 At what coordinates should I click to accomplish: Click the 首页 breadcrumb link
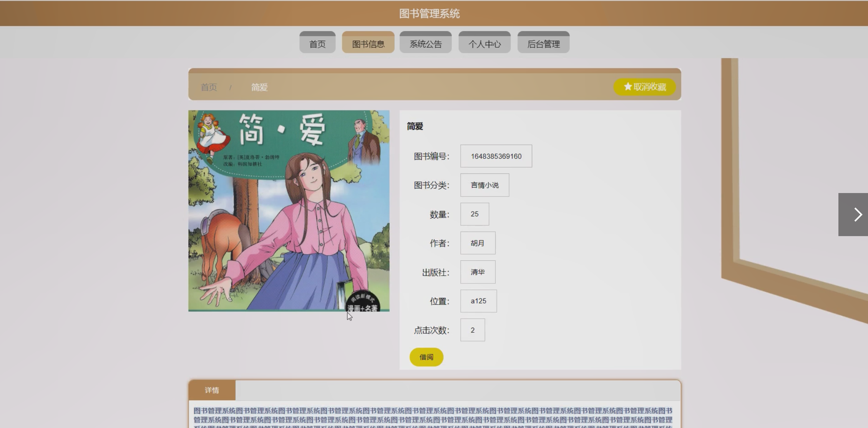coord(209,87)
